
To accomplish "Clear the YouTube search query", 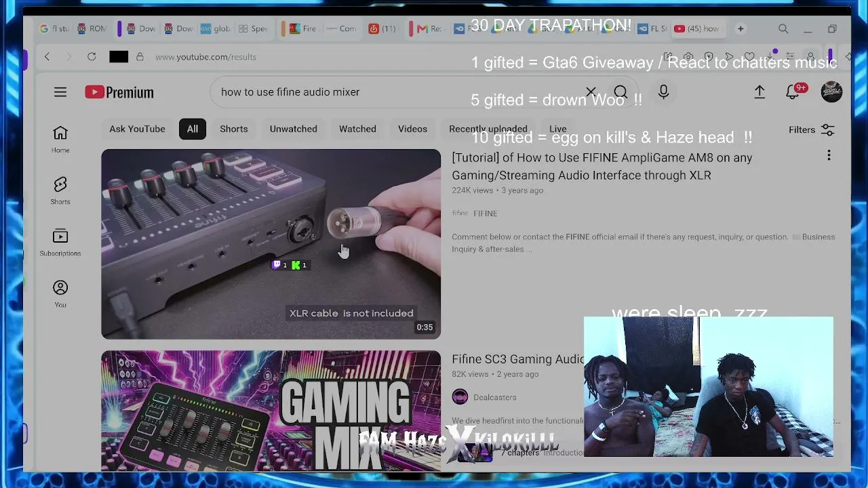I will 591,92.
